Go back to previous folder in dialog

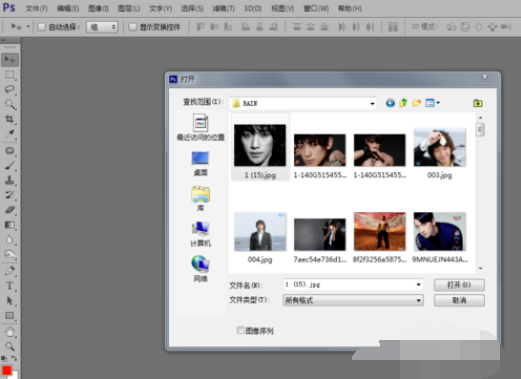click(390, 103)
